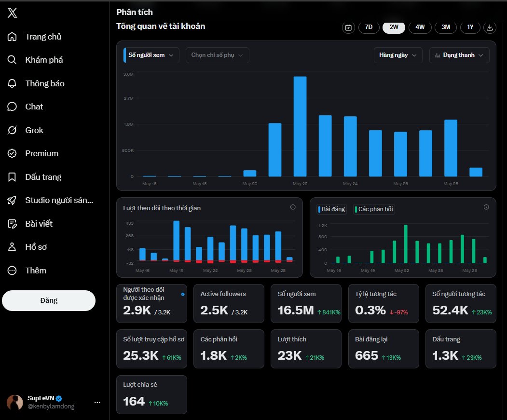Click the Tổng quan về tài khoản heading
Image resolution: width=507 pixels, height=420 pixels.
coord(161,26)
